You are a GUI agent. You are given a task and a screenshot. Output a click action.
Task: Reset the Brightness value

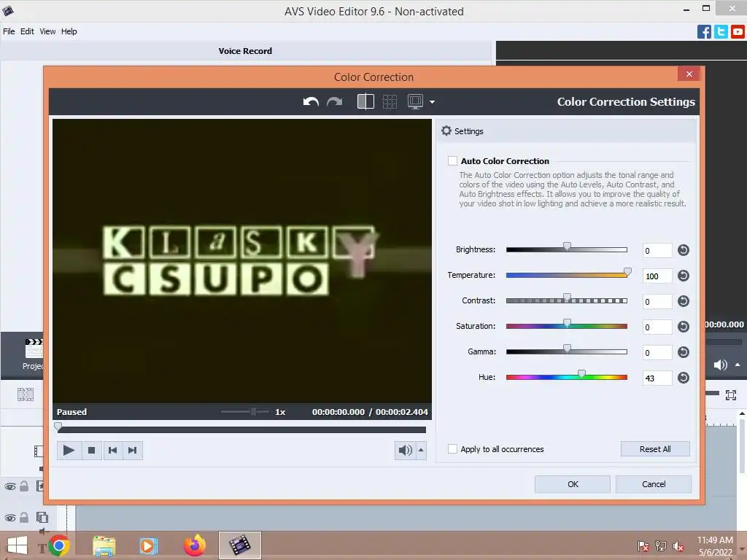(x=683, y=250)
